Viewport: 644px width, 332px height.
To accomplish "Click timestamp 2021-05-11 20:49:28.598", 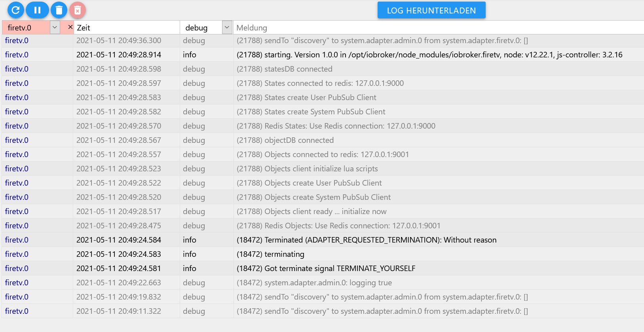I will [119, 69].
